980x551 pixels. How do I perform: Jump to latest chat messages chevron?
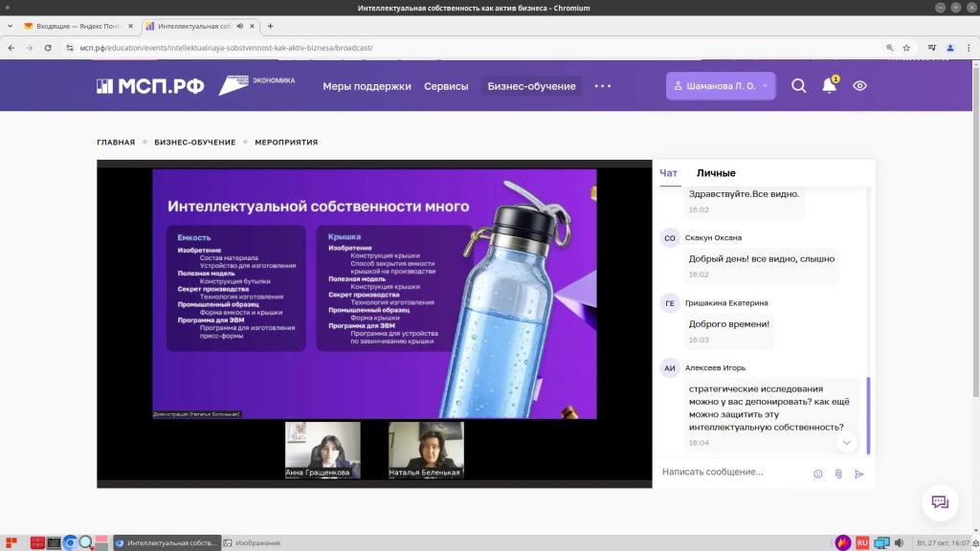[x=846, y=443]
